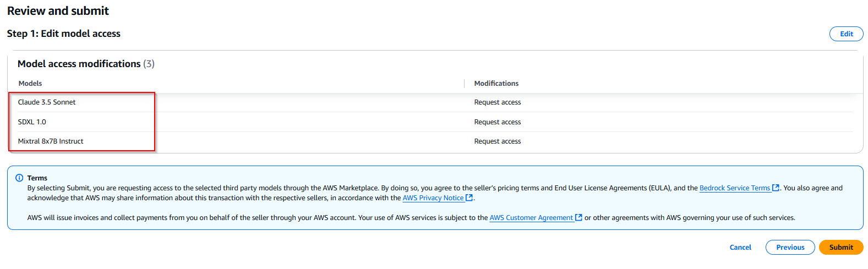
Task: Open the AWS Privacy Notice link
Action: 433,198
